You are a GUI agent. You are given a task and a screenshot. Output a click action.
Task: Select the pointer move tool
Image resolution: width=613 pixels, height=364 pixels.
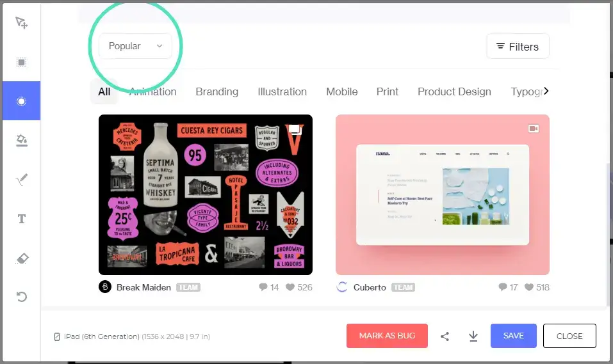pos(22,23)
